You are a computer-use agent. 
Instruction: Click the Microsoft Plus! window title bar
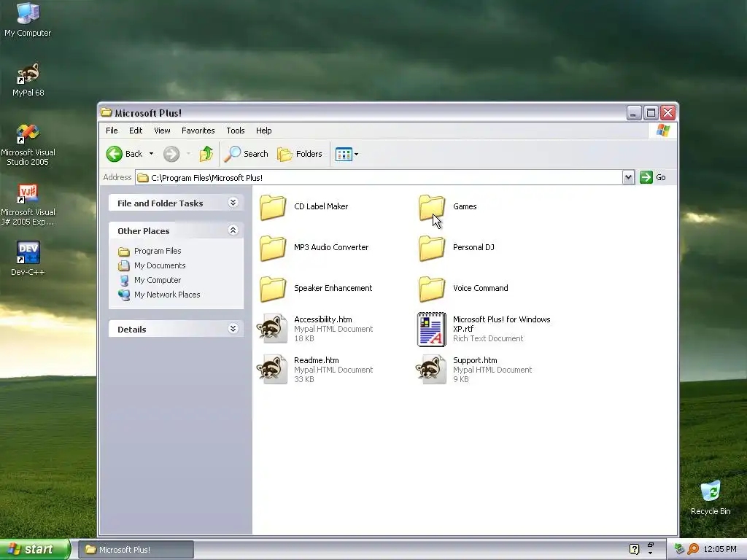(362, 113)
